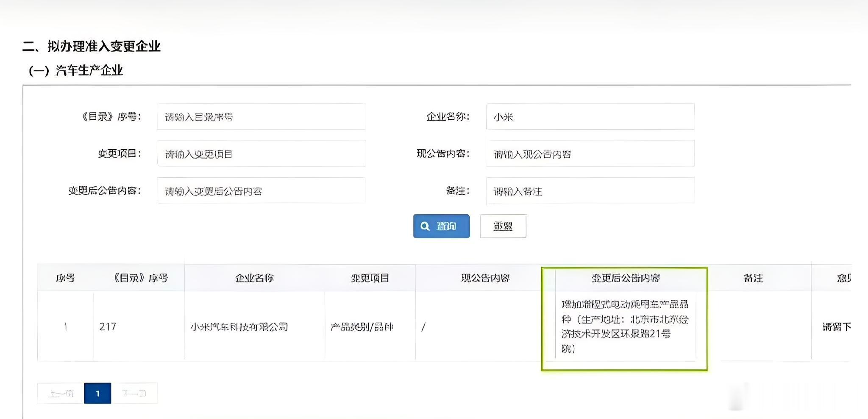Click the (一) 汽车生产企业 subheading
The height and width of the screenshot is (419, 868).
[x=75, y=70]
